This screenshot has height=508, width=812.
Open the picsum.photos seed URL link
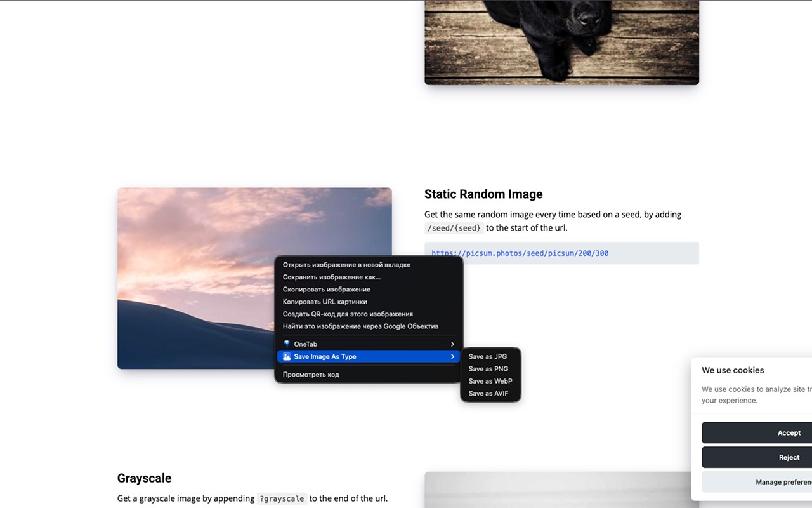[x=520, y=253]
